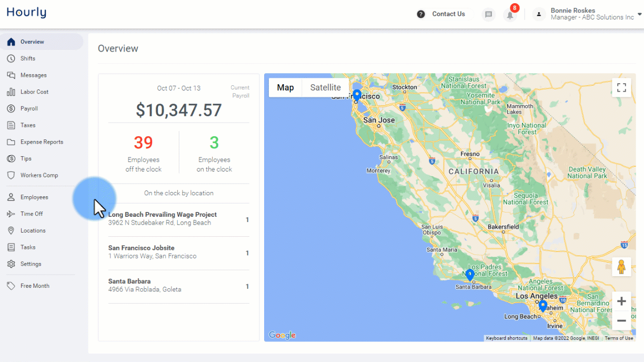Click the 39 employees off the clock
644x362 pixels.
[143, 143]
